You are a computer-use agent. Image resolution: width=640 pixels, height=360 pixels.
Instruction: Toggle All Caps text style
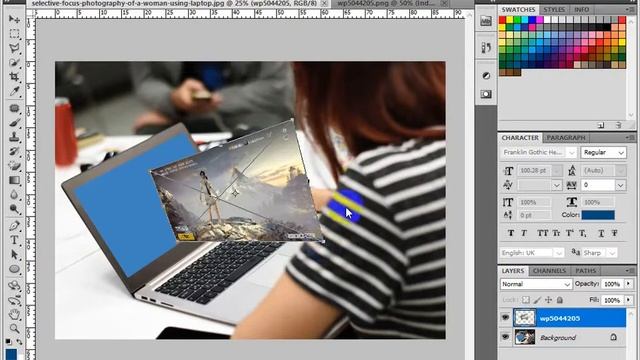click(542, 233)
